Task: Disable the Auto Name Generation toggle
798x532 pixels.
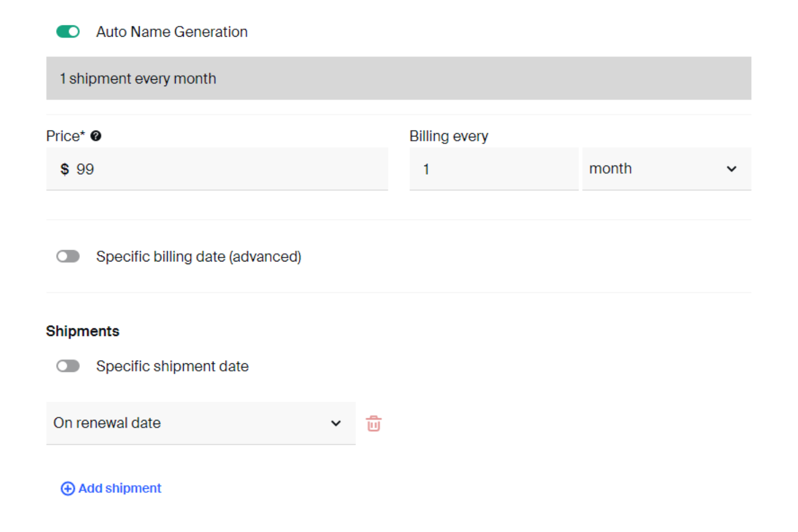Action: (68, 32)
